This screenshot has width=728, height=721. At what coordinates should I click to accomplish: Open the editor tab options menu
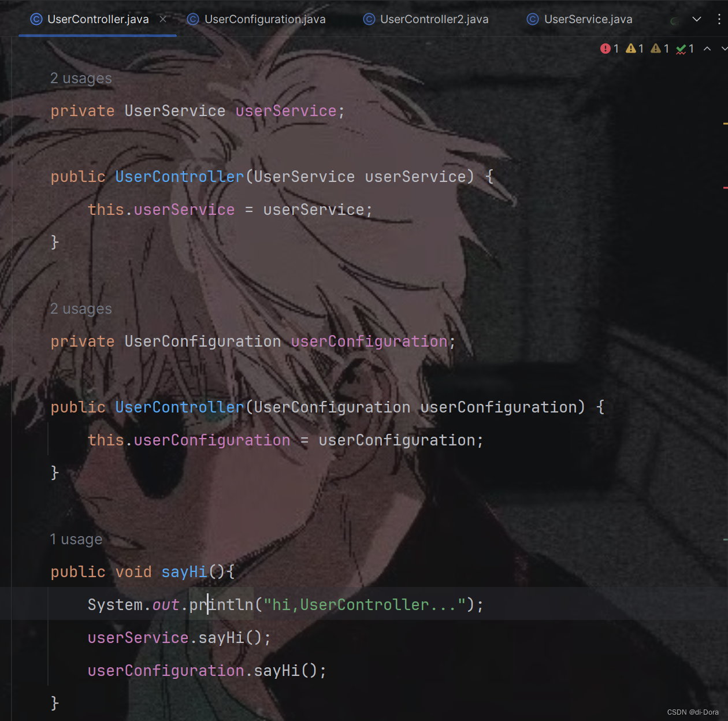(x=719, y=19)
